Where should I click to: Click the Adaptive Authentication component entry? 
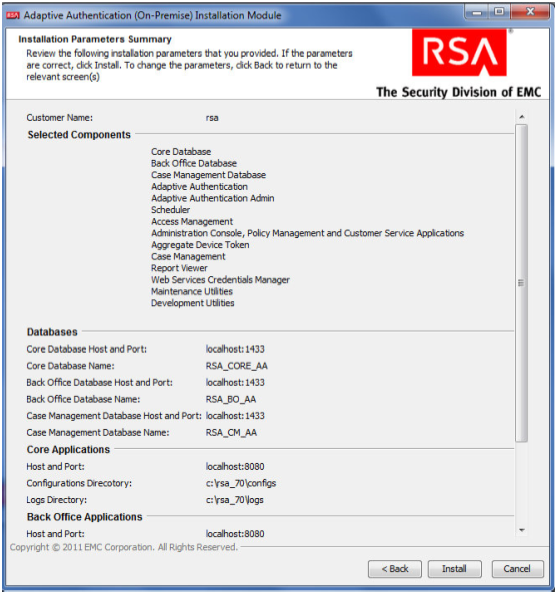point(199,187)
